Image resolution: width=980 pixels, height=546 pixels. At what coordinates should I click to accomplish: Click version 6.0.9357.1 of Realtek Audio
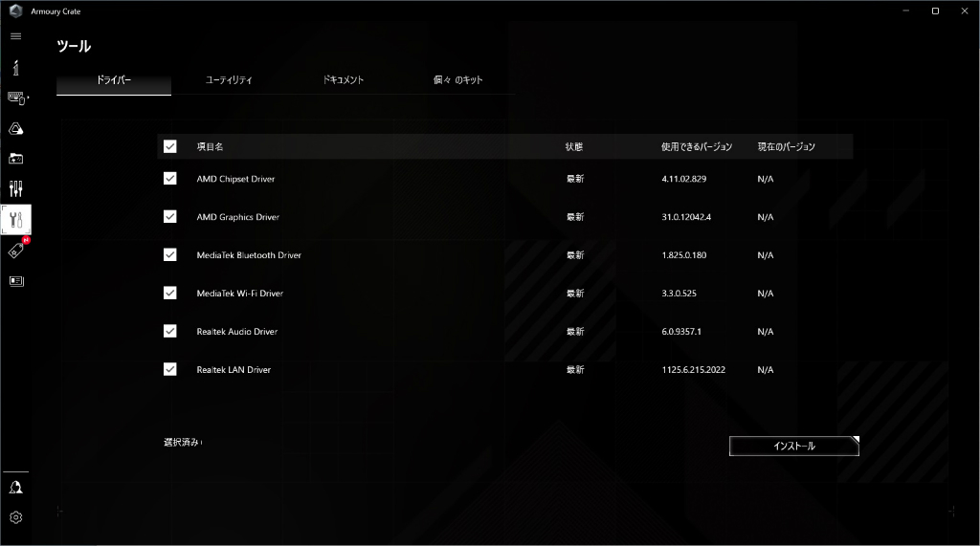pyautogui.click(x=681, y=331)
